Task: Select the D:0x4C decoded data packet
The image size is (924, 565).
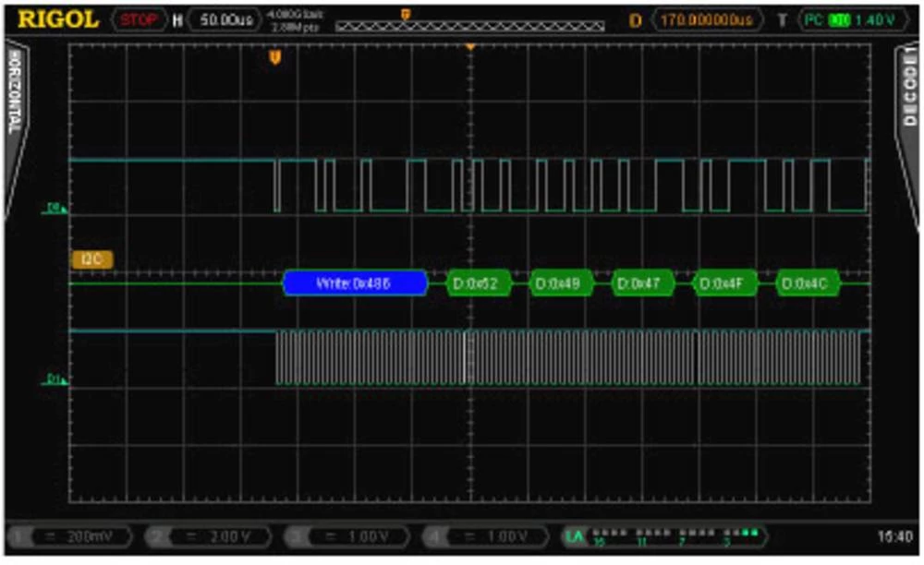Action: 808,283
